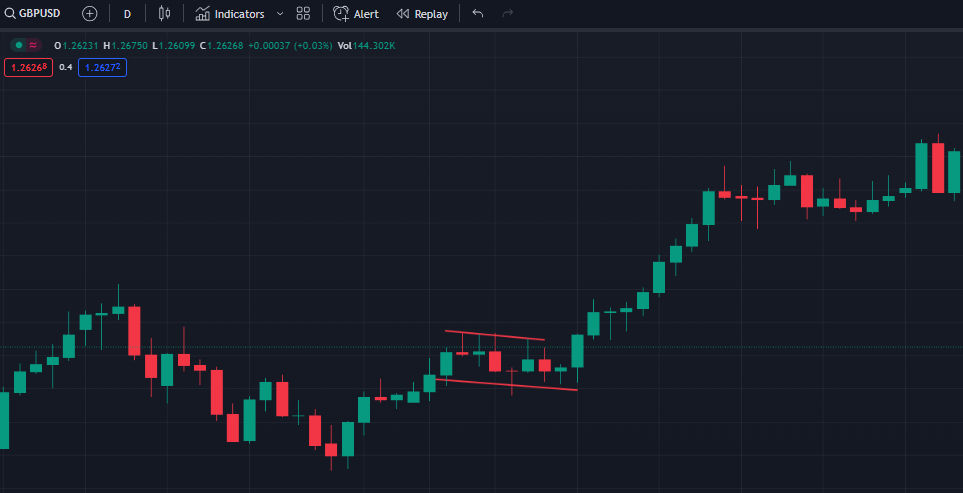Open the candlestick chart type menu
The width and height of the screenshot is (963, 493).
[x=164, y=14]
